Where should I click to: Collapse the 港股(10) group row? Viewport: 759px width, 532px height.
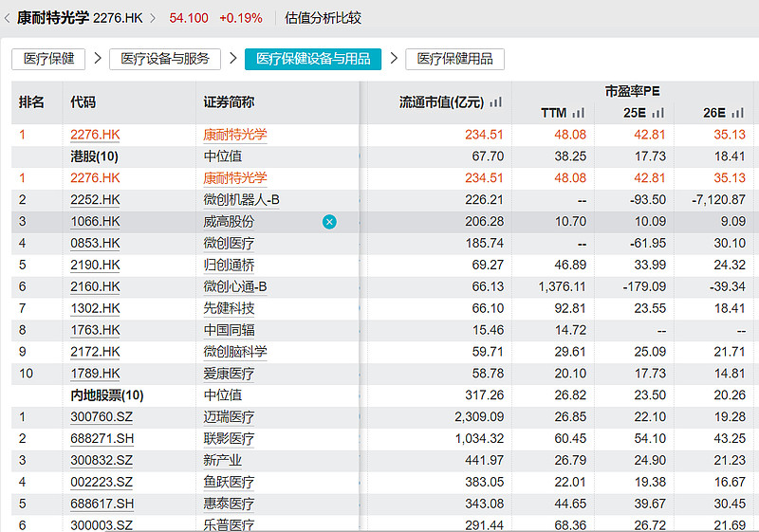tap(95, 156)
